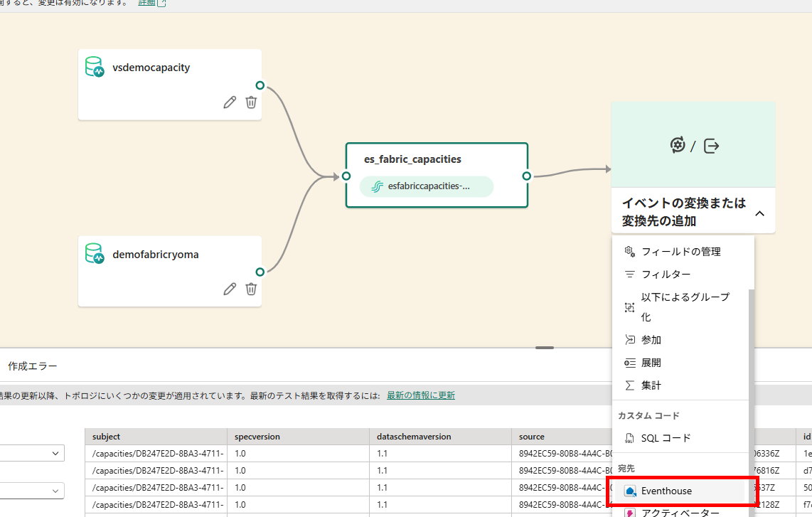
Task: Choose 参加 join operation
Action: coord(680,340)
